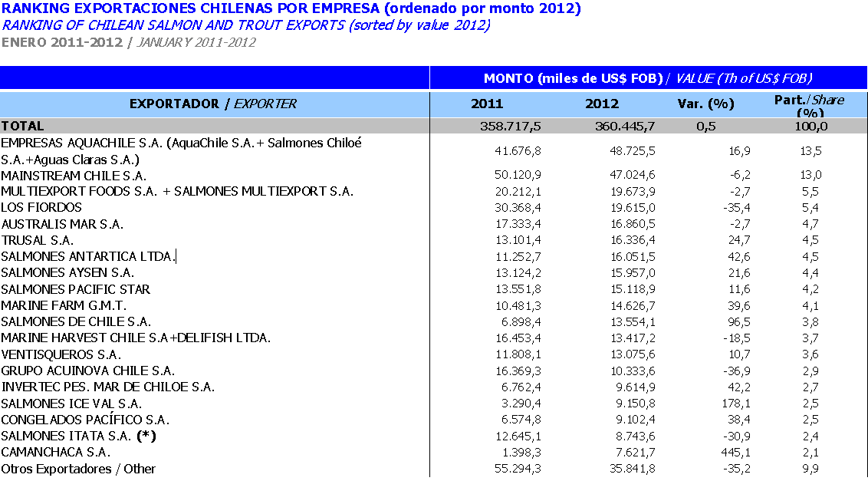Select total 2011 value 358.717,5
Image resolution: width=868 pixels, height=481 pixels.
511,126
